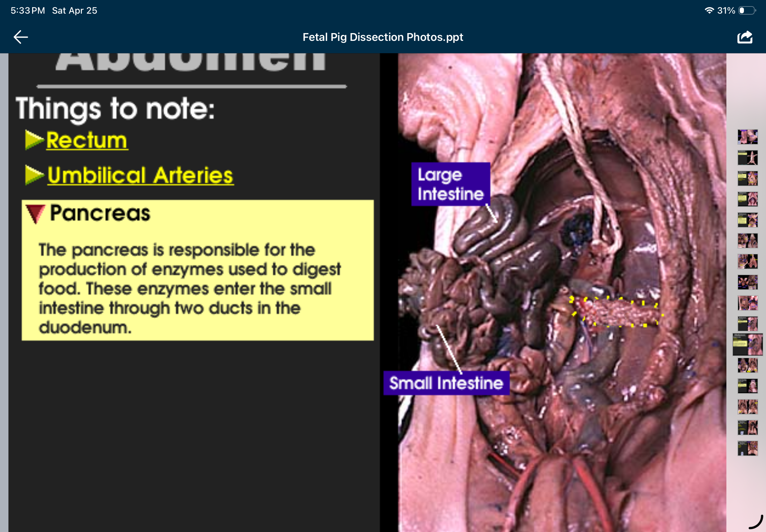Tap the share icon in the top toolbar
Image resolution: width=766 pixels, height=532 pixels.
pos(744,37)
